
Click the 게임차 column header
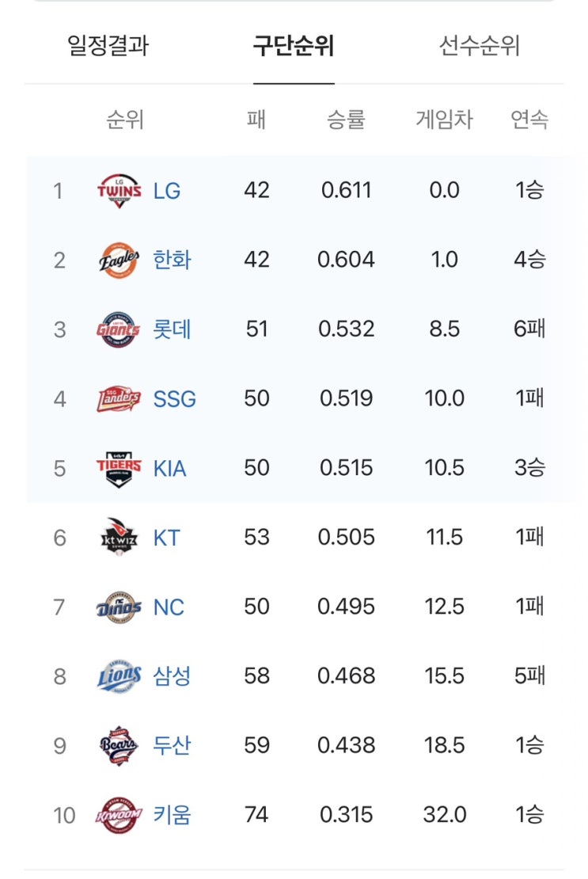click(444, 120)
